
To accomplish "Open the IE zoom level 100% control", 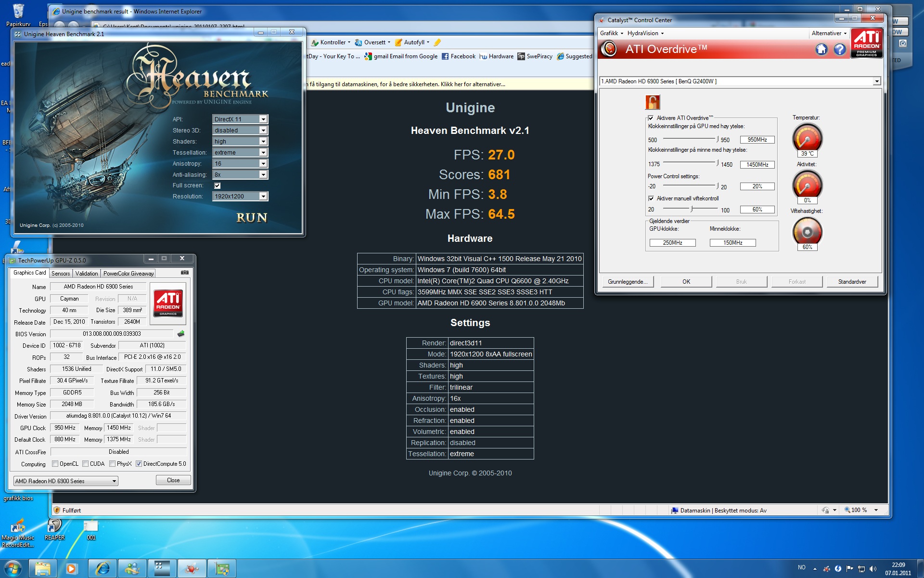I will click(861, 510).
